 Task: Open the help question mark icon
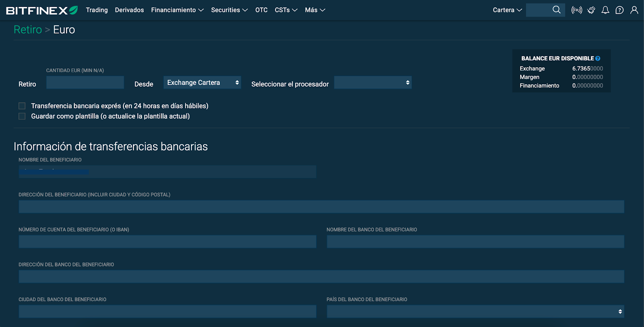[x=620, y=10]
